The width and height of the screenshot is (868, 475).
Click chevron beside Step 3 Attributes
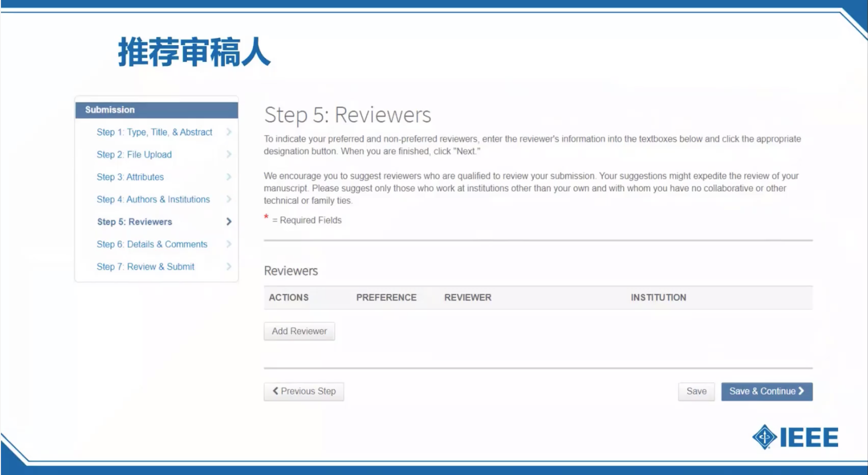coord(229,177)
